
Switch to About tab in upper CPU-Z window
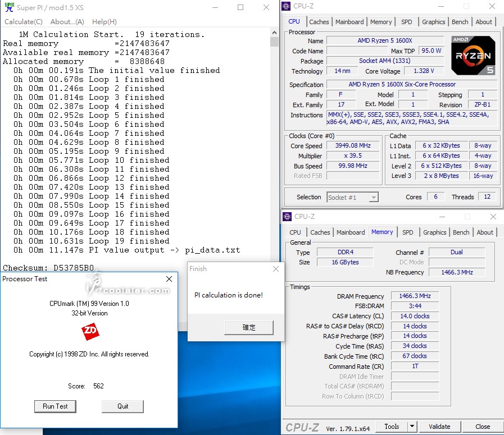(484, 22)
